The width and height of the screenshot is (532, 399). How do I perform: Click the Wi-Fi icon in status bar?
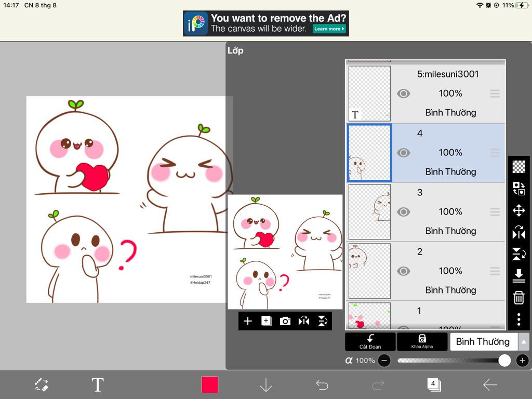pos(480,5)
